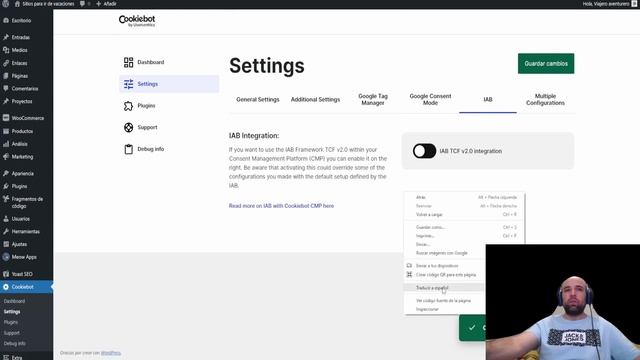Click the Cookiebot Dashboard grid icon
The width and height of the screenshot is (640, 360).
click(129, 62)
